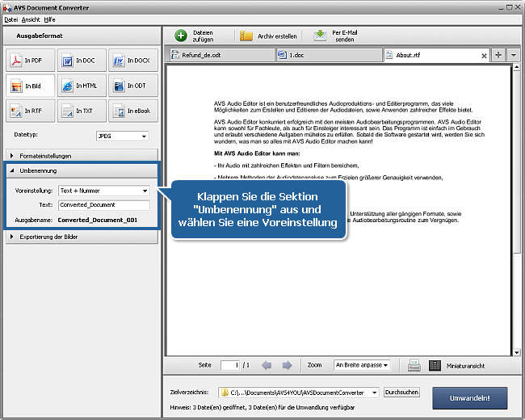Select the In eBook output format

133,111
